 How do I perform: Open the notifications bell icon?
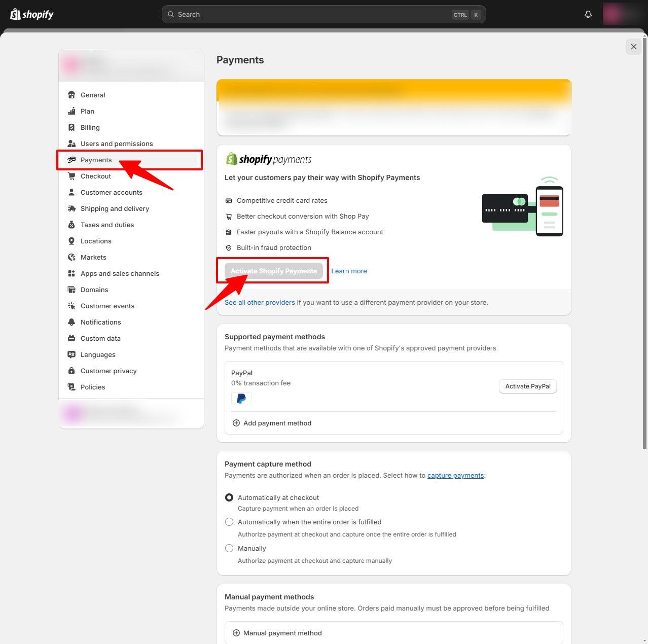[588, 14]
